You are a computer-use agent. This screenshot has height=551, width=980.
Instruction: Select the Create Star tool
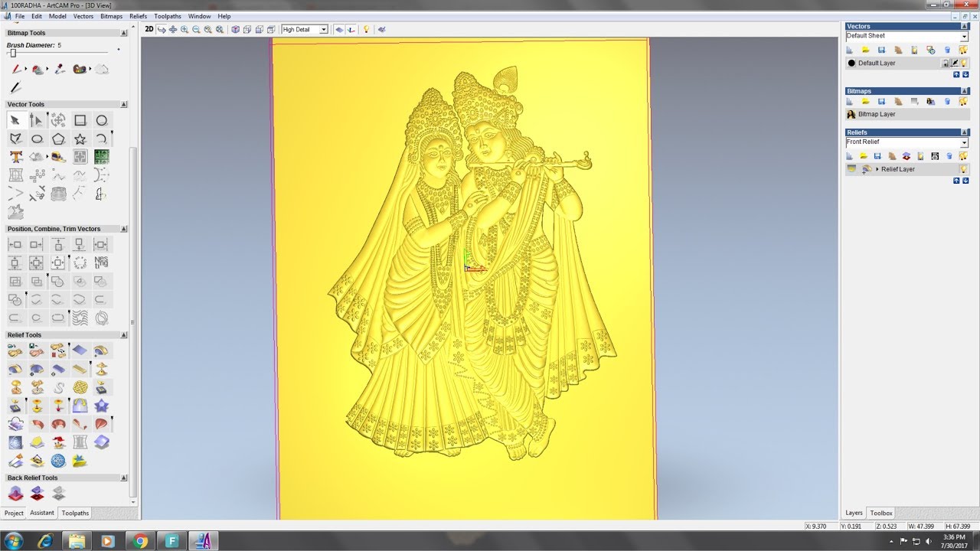coord(80,139)
